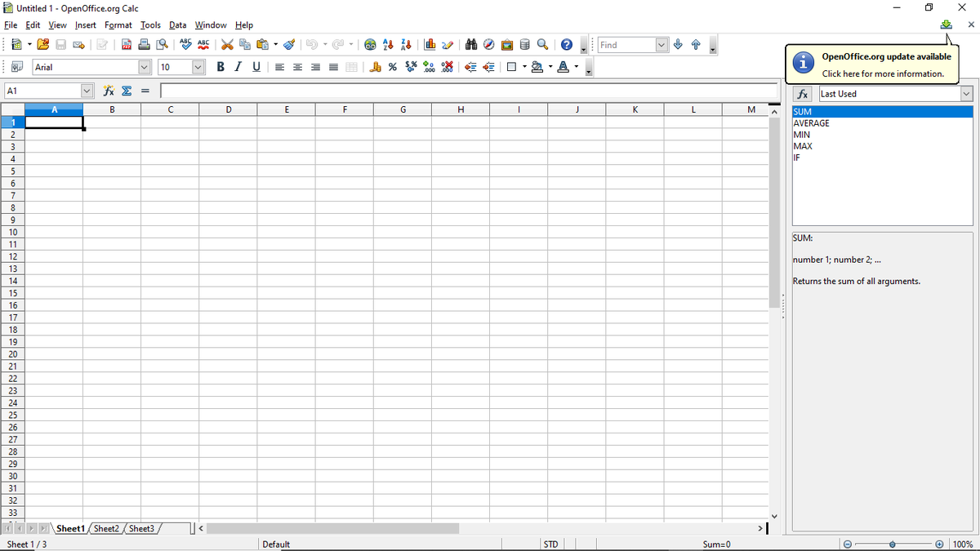Screen dimensions: 980x551
Task: Open New document type dropdown arrow
Action: [29, 45]
